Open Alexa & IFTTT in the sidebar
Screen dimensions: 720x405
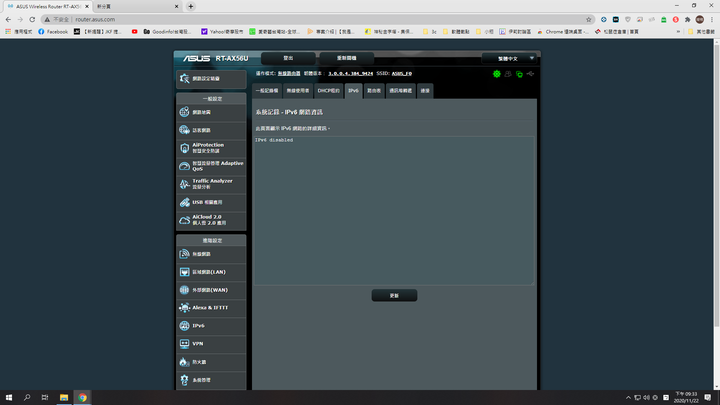tap(211, 308)
